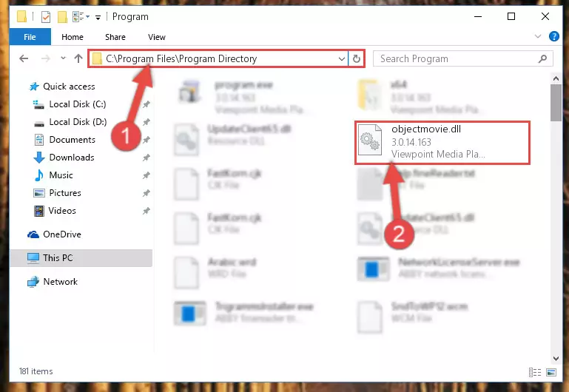Click the search magnifier icon

tap(543, 58)
